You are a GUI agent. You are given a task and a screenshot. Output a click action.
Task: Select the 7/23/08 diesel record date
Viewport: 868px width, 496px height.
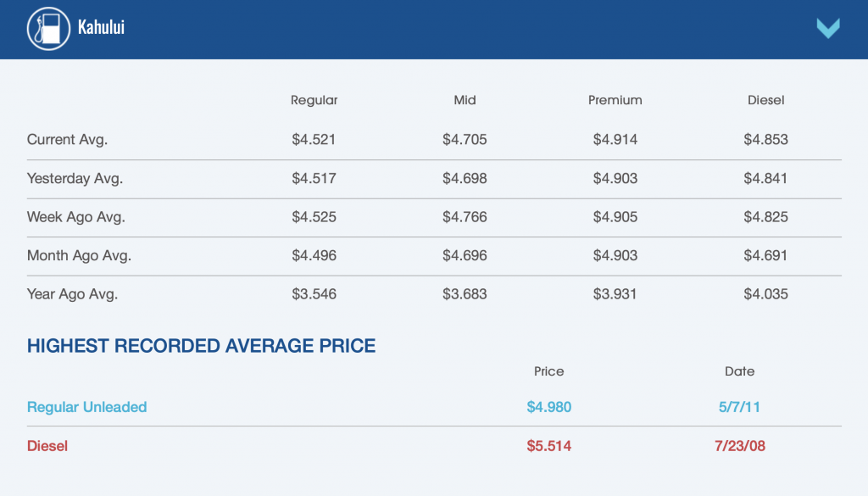tap(740, 446)
